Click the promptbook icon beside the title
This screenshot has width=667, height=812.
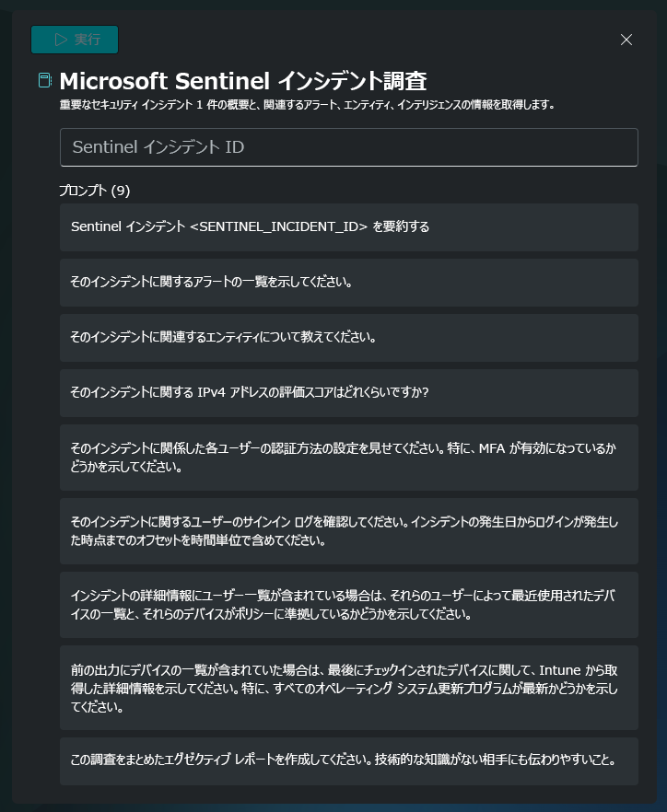[45, 80]
